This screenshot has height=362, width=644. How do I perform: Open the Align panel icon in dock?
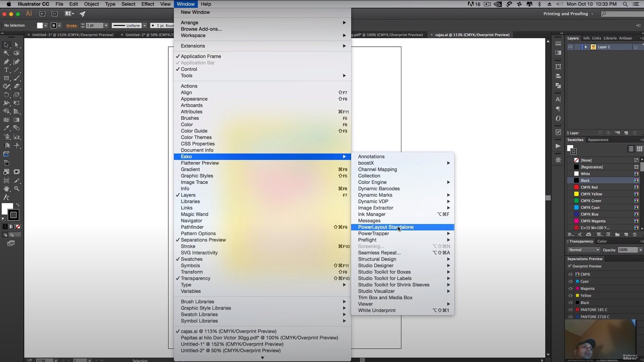pyautogui.click(x=558, y=76)
